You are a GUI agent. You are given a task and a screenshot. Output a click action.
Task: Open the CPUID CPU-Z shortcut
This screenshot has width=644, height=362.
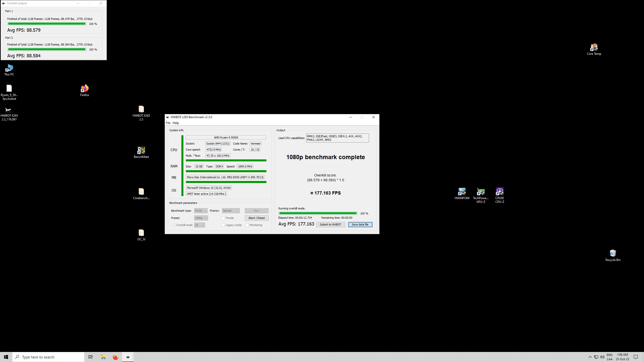point(500,195)
